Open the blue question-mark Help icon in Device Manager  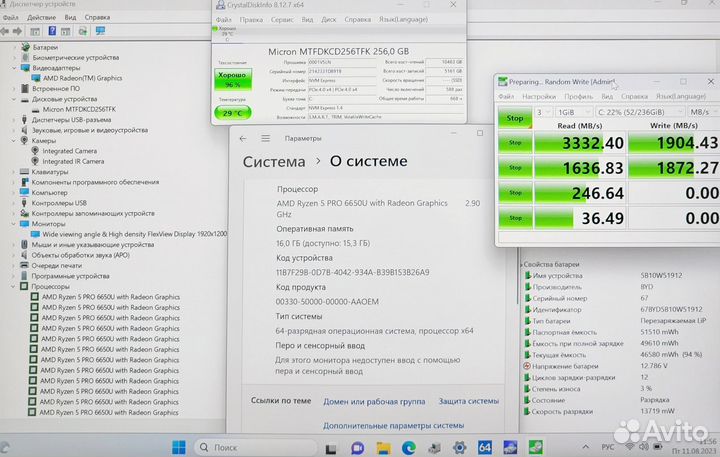point(52,31)
